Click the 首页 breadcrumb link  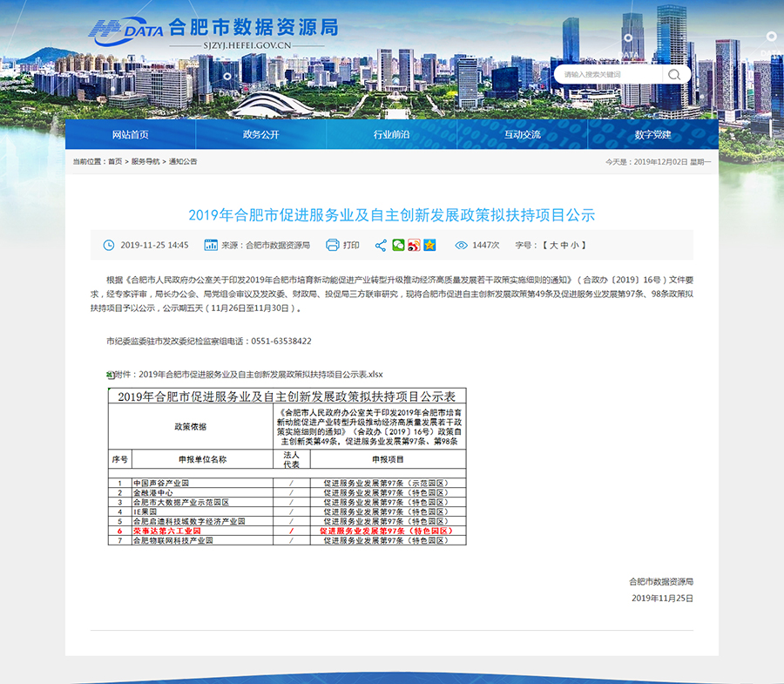tap(115, 162)
